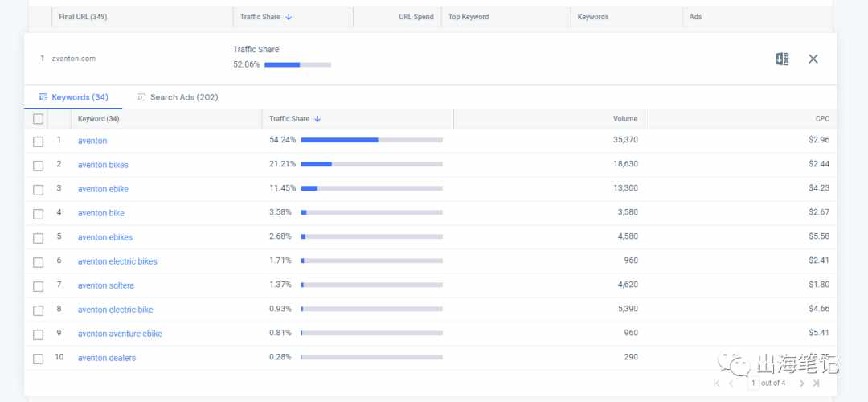
Task: Click the 21.21% aventon bikes traffic bar
Action: pyautogui.click(x=371, y=165)
